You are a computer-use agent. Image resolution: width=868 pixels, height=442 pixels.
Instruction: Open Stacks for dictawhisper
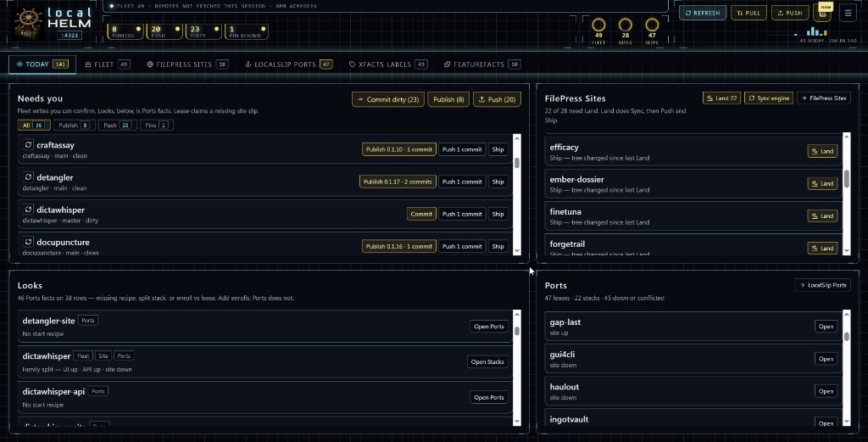pyautogui.click(x=487, y=361)
